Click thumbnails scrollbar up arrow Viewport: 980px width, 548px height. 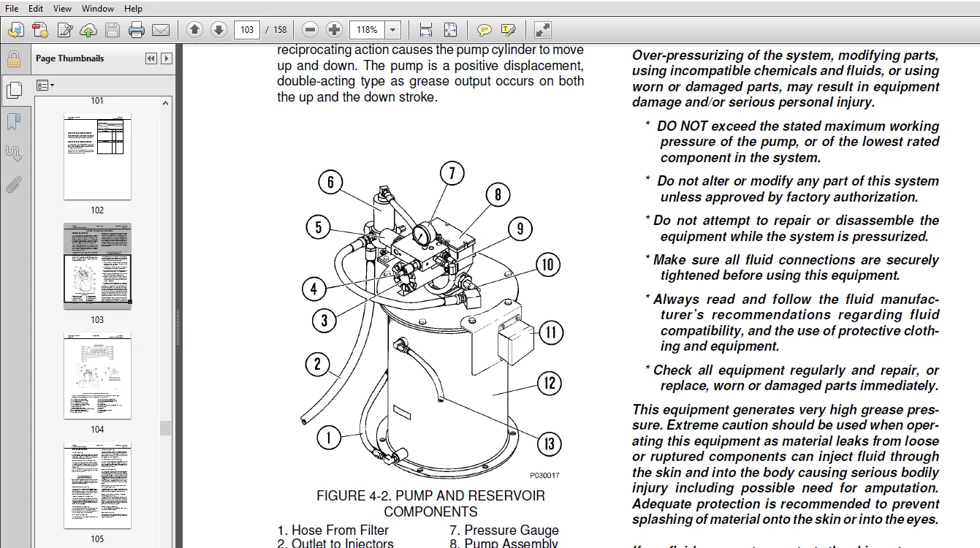[166, 102]
